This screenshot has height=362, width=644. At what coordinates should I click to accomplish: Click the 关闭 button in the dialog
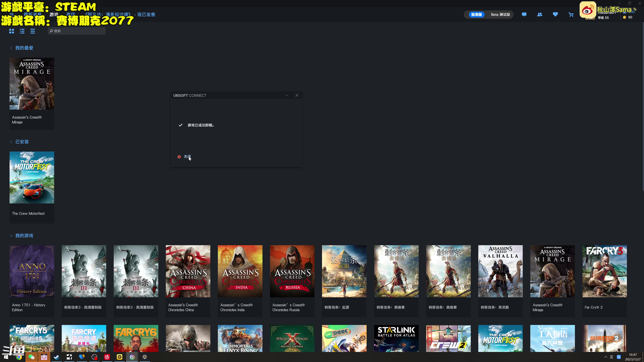point(187,157)
